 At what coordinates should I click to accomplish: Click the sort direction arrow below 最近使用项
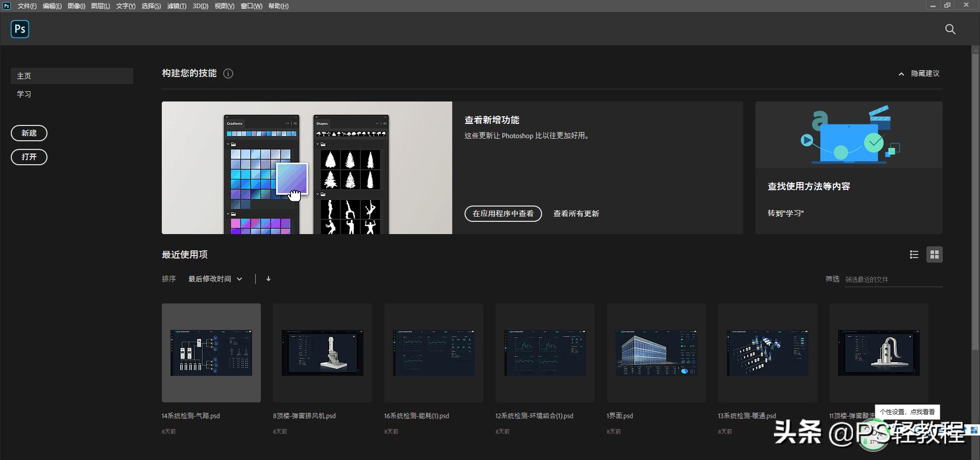point(268,279)
